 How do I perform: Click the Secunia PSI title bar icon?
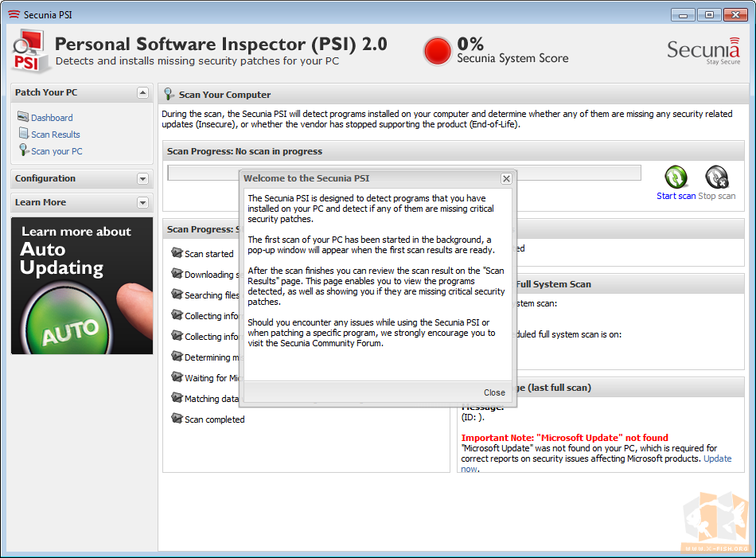[14, 14]
